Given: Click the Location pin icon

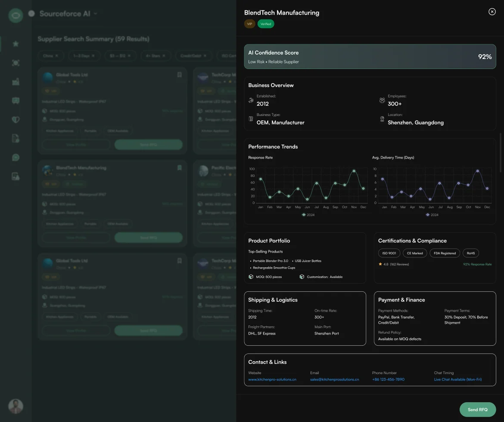Looking at the screenshot, I should point(382,119).
